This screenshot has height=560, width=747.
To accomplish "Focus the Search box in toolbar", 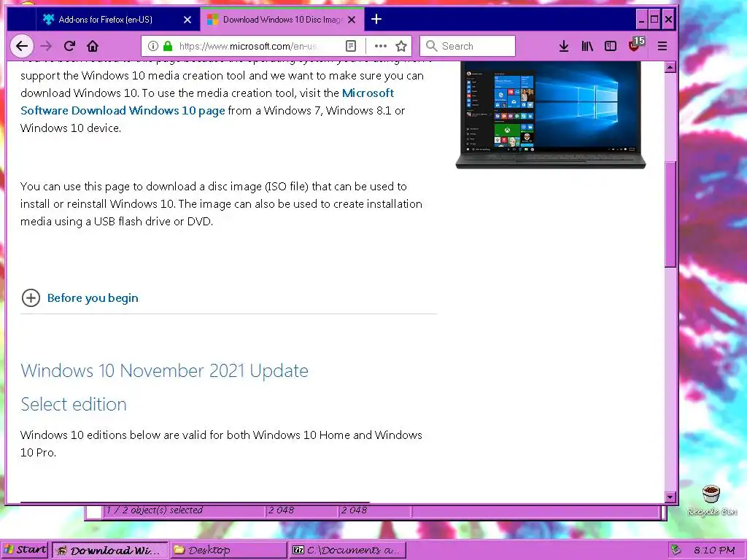I will (x=468, y=46).
